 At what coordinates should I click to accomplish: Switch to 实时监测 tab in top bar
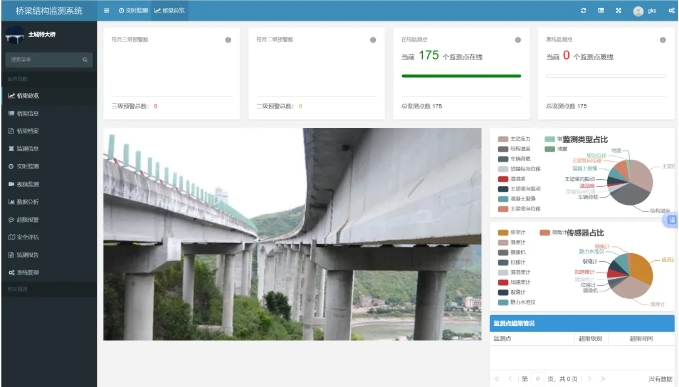click(x=133, y=10)
